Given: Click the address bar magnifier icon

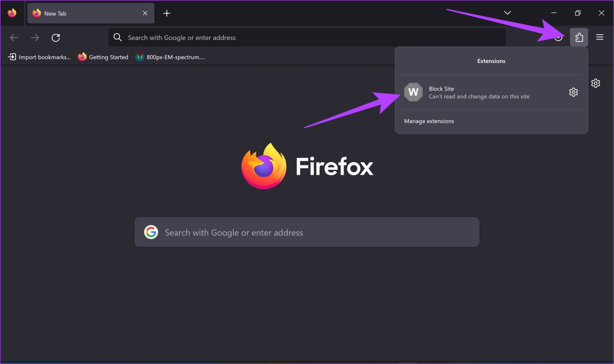Looking at the screenshot, I should (x=118, y=37).
